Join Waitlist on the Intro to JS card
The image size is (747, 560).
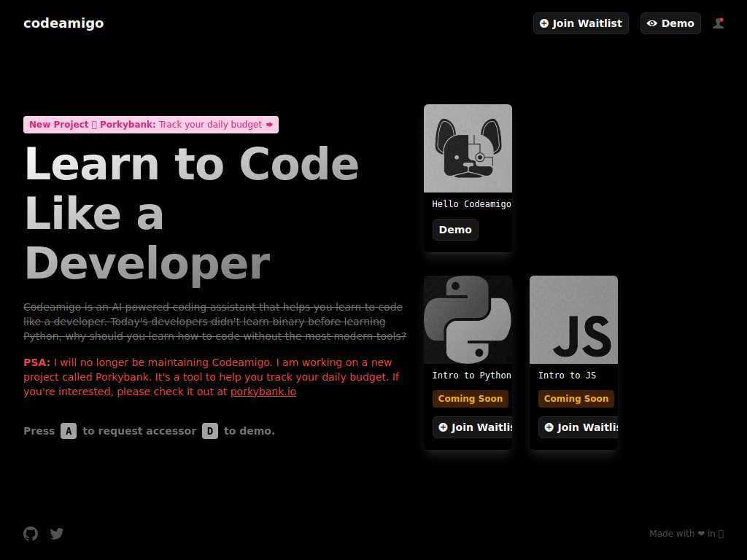(x=578, y=427)
